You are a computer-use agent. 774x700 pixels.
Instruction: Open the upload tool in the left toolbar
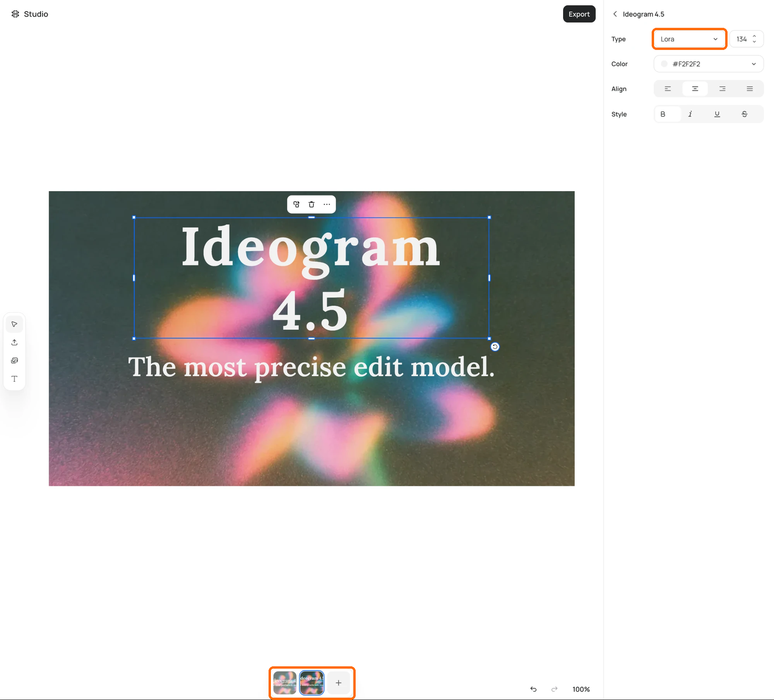point(15,343)
